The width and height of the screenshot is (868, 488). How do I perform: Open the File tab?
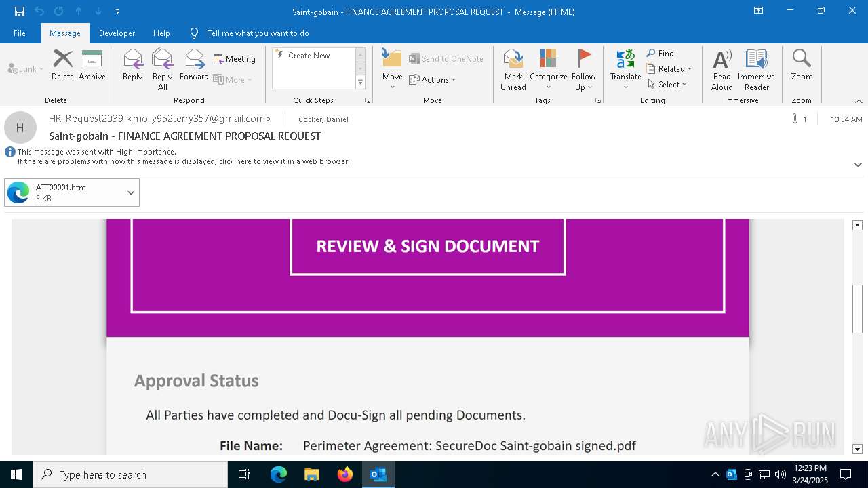pos(20,33)
